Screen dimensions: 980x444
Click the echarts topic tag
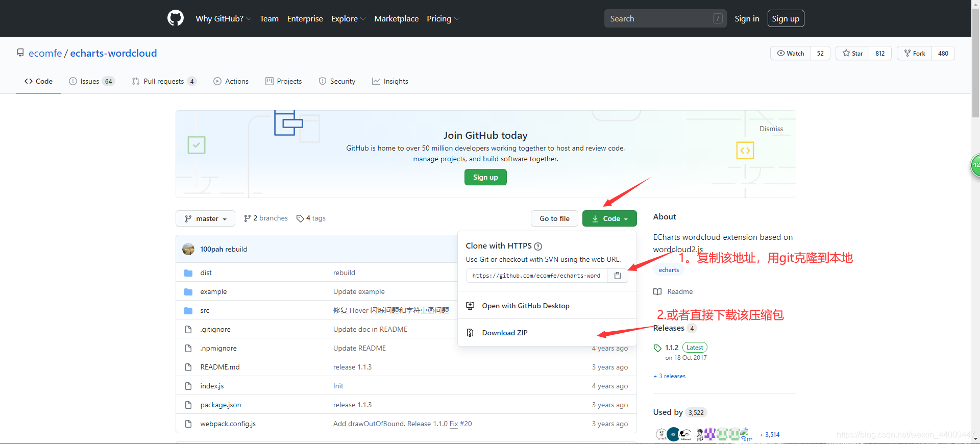[x=669, y=270]
